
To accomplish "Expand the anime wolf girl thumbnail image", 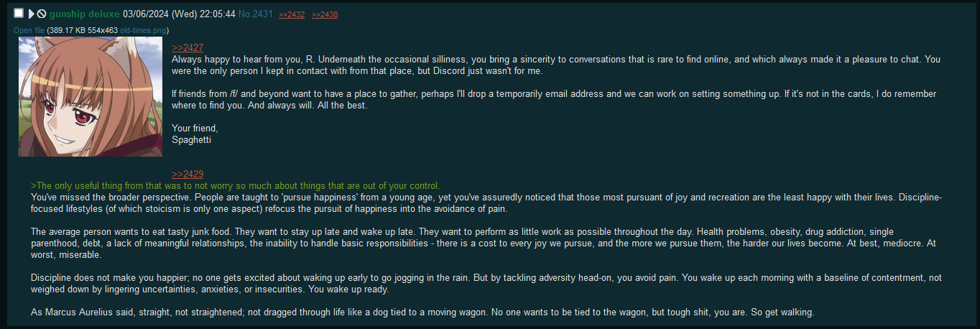I will (x=91, y=96).
